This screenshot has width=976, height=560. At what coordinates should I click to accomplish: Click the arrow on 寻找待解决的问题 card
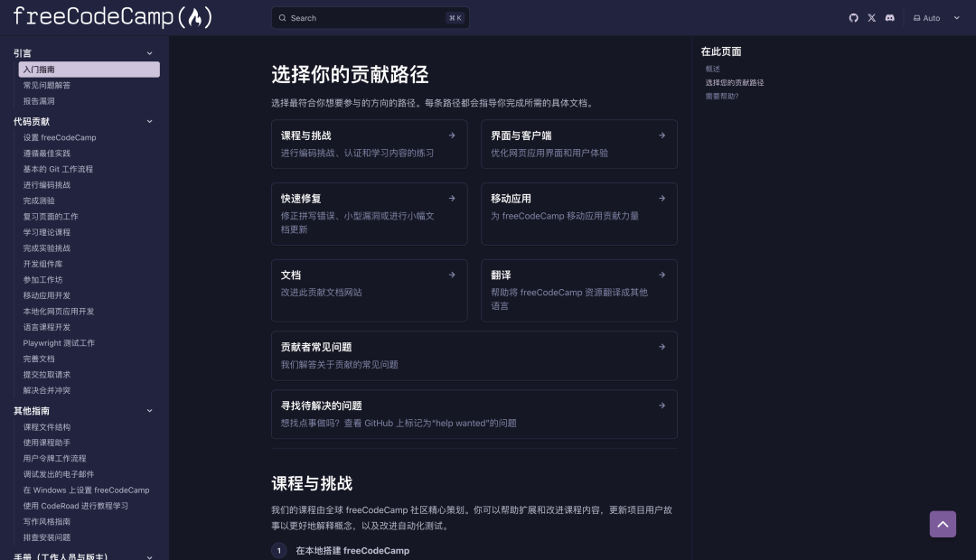pyautogui.click(x=662, y=406)
